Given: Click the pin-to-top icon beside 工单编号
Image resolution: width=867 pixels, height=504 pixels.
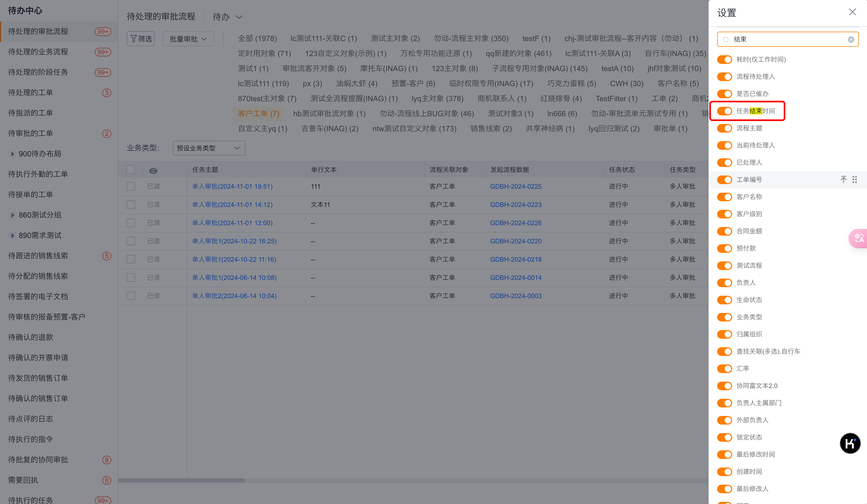Looking at the screenshot, I should (843, 180).
